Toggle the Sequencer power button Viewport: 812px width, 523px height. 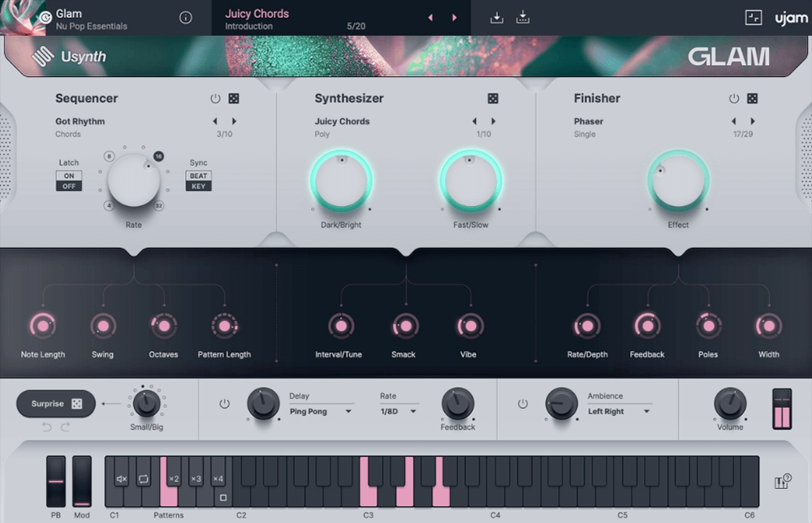(215, 98)
